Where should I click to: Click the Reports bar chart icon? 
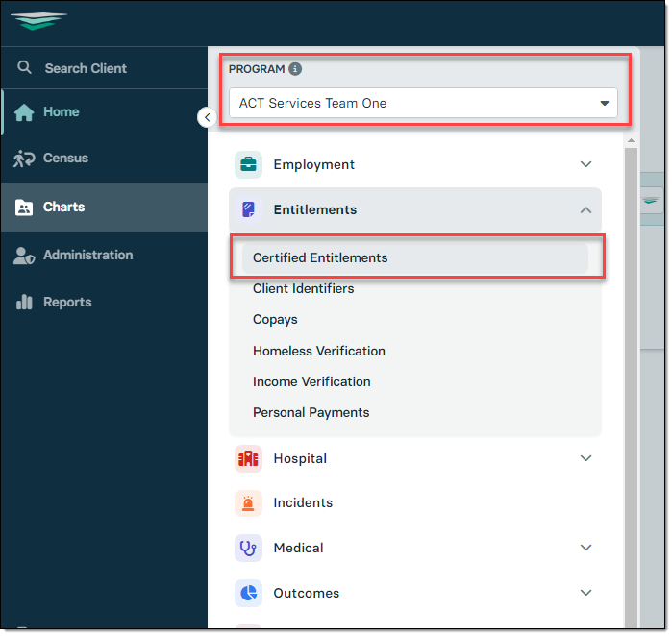pyautogui.click(x=24, y=302)
